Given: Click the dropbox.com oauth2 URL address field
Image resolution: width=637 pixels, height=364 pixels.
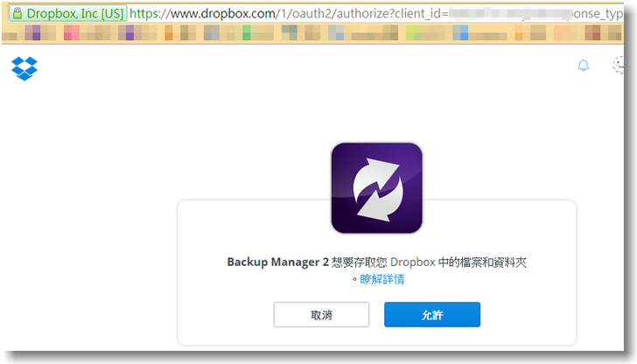Looking at the screenshot, I should tap(375, 13).
